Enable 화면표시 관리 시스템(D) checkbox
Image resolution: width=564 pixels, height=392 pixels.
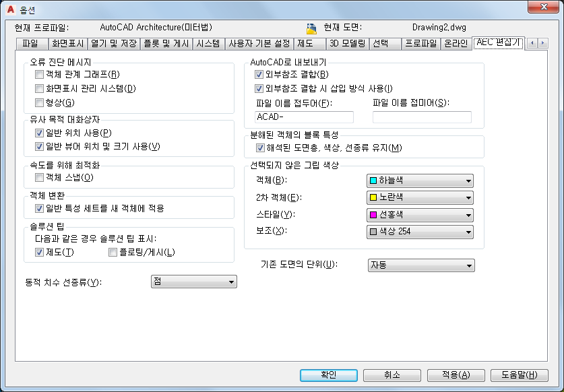[39, 88]
